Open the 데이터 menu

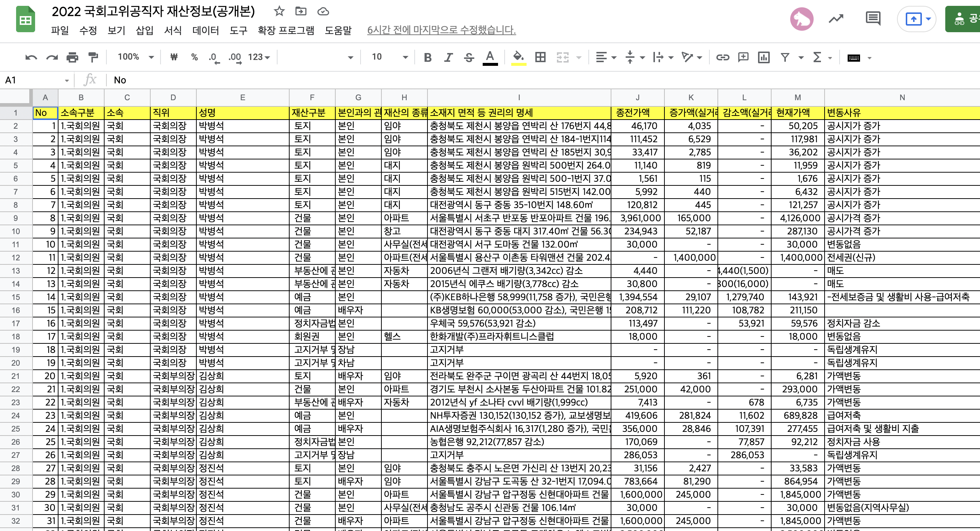(x=206, y=30)
